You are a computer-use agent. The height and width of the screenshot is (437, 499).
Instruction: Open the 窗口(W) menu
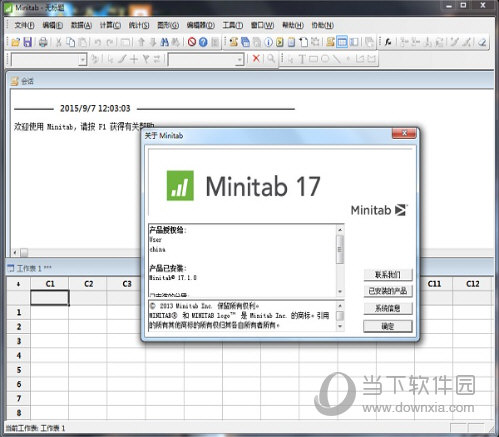click(x=262, y=25)
